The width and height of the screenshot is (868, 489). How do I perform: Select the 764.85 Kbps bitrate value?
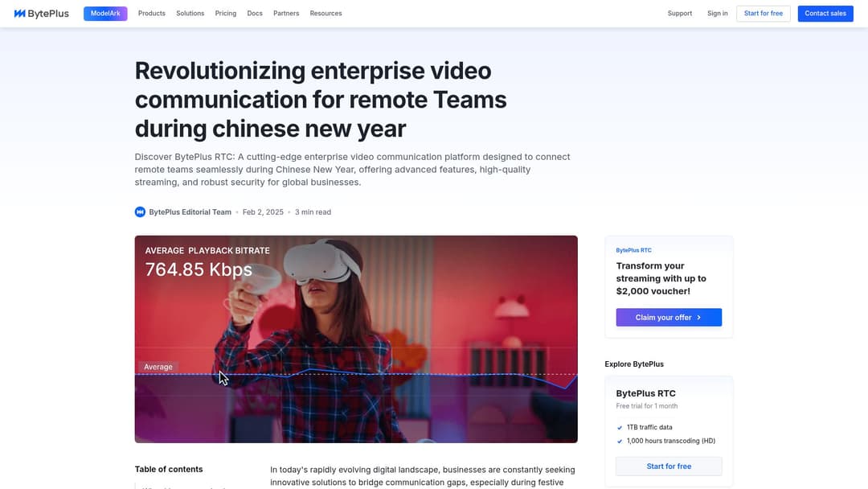click(x=199, y=269)
